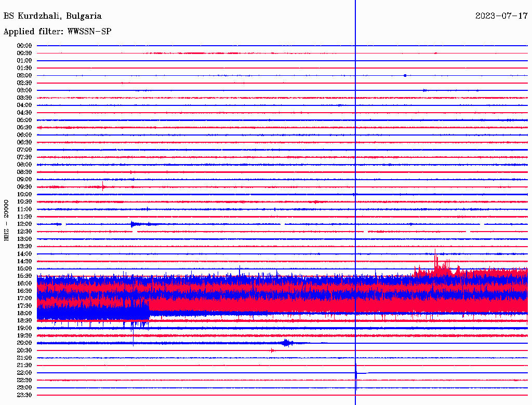Click the 14:00 time label
Screen dimensions: 532x405
(x=24, y=254)
